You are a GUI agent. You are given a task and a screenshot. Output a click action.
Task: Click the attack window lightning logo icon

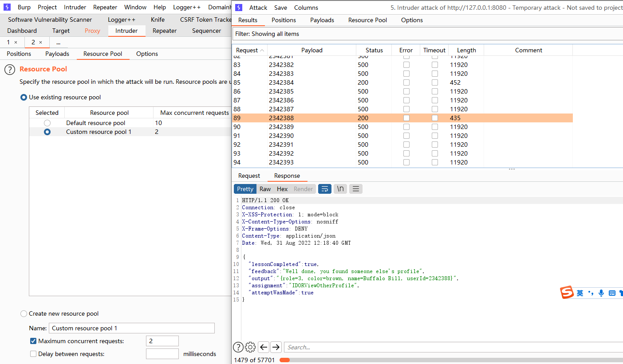pyautogui.click(x=239, y=8)
